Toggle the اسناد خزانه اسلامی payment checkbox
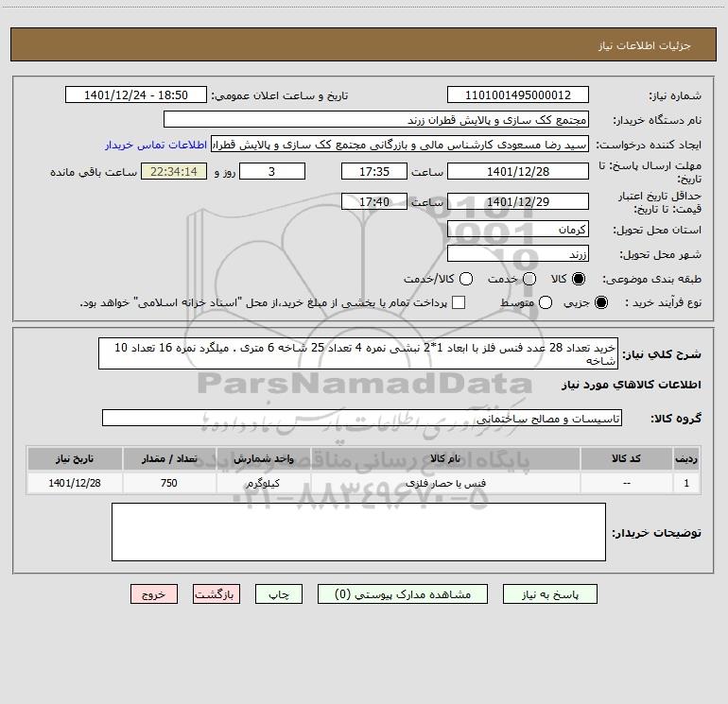Image resolution: width=728 pixels, height=704 pixels. [x=459, y=302]
